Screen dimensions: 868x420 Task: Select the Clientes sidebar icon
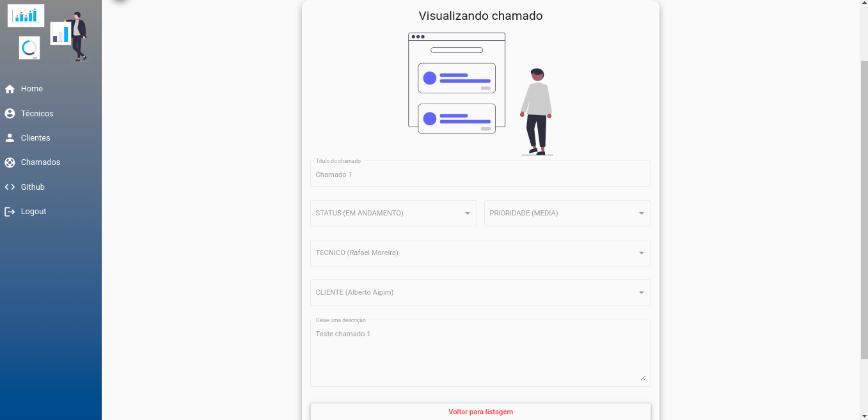click(x=10, y=137)
